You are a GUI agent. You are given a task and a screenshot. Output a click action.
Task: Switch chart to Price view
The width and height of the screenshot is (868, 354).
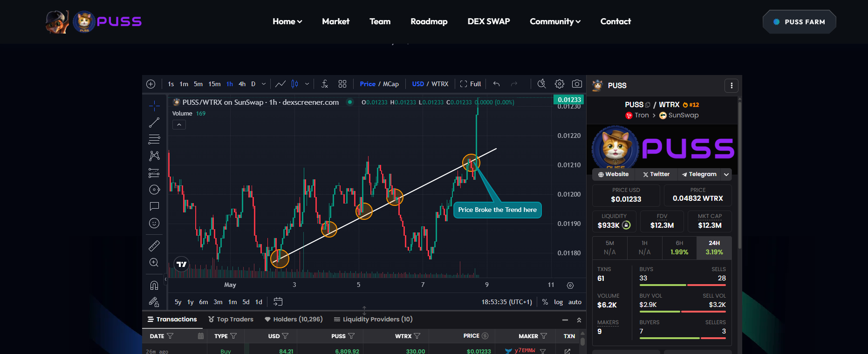point(368,84)
